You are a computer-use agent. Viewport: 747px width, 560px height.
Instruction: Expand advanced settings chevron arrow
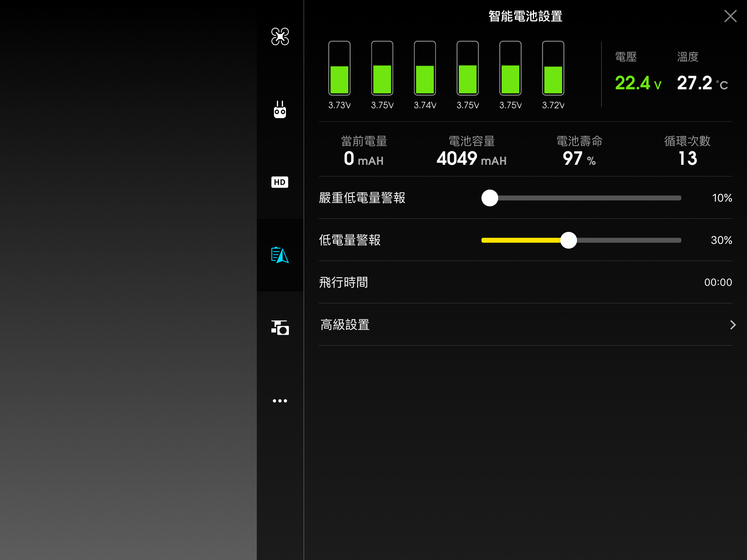point(732,325)
